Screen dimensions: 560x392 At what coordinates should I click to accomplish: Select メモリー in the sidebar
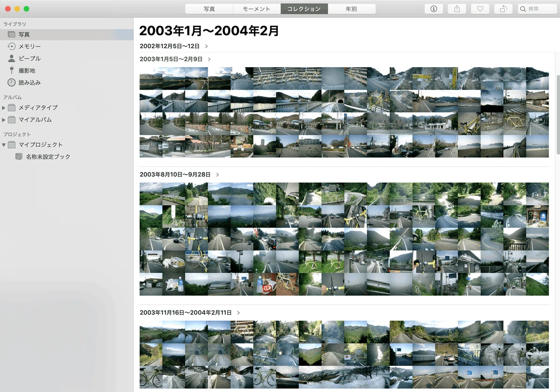click(x=67, y=47)
